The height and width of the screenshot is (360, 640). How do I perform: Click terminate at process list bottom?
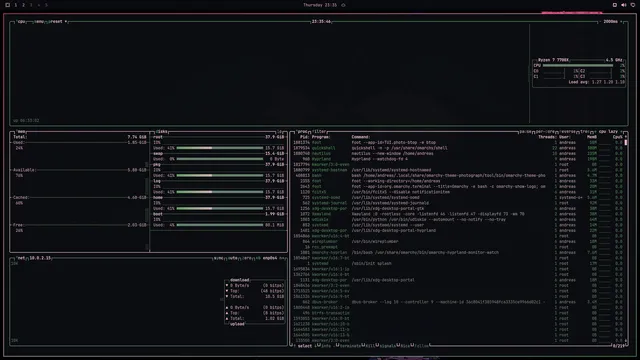coord(350,346)
